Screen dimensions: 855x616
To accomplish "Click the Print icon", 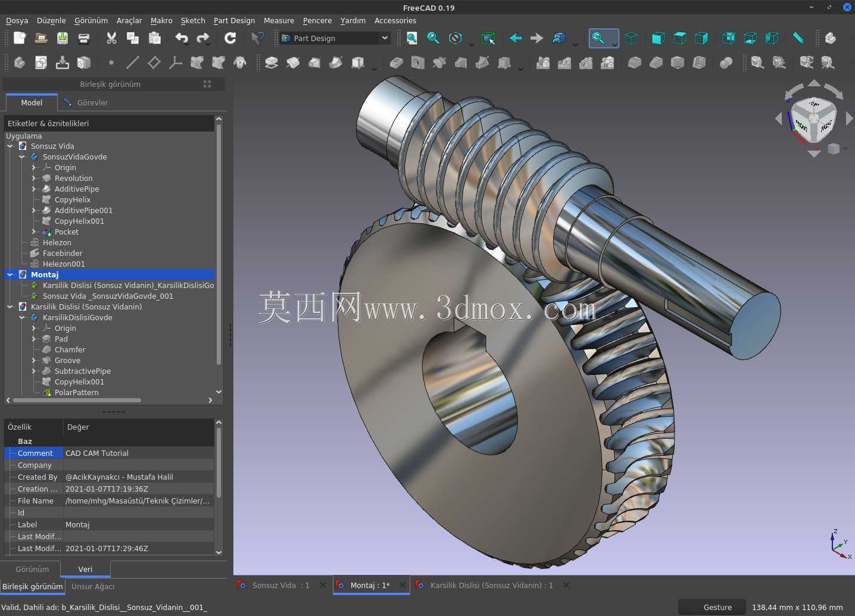I will pos(84,38).
